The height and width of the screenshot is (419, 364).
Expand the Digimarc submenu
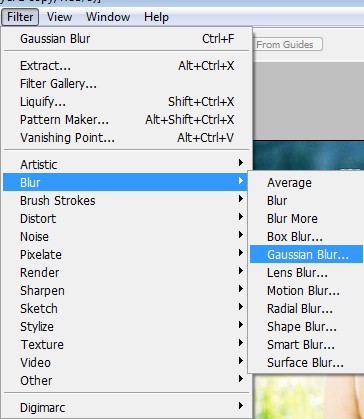pos(126,408)
